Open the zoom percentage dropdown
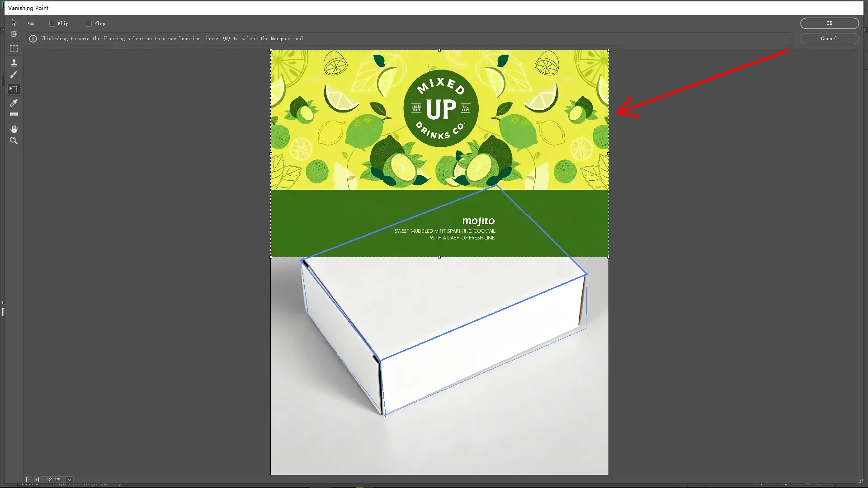The width and height of the screenshot is (868, 488). 69,479
